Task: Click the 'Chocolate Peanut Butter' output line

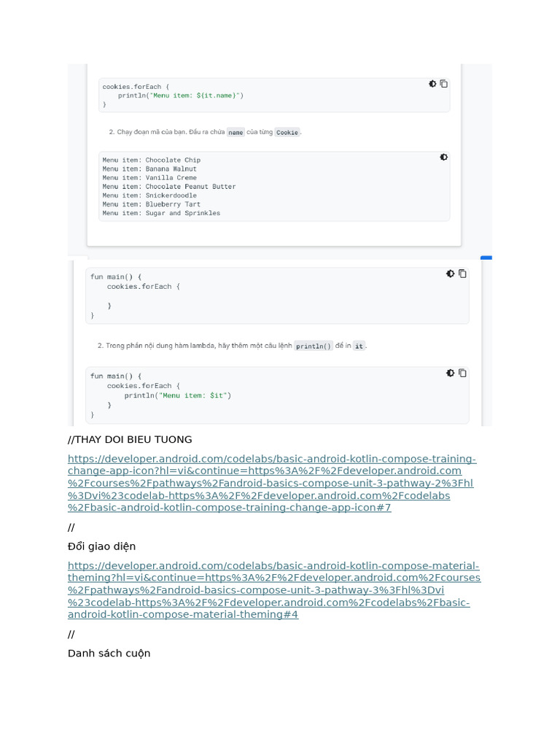Action: [x=169, y=187]
